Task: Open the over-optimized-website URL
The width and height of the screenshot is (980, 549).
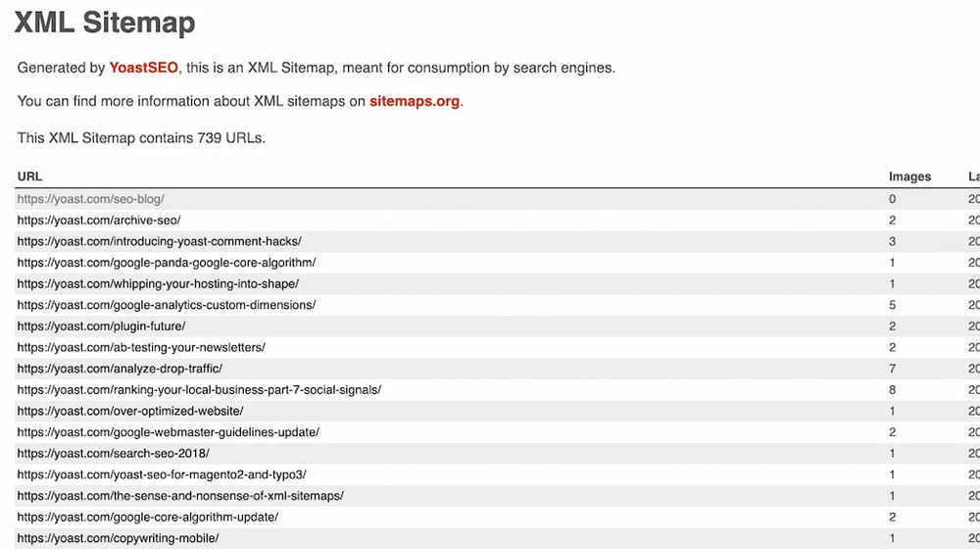Action: tap(130, 412)
